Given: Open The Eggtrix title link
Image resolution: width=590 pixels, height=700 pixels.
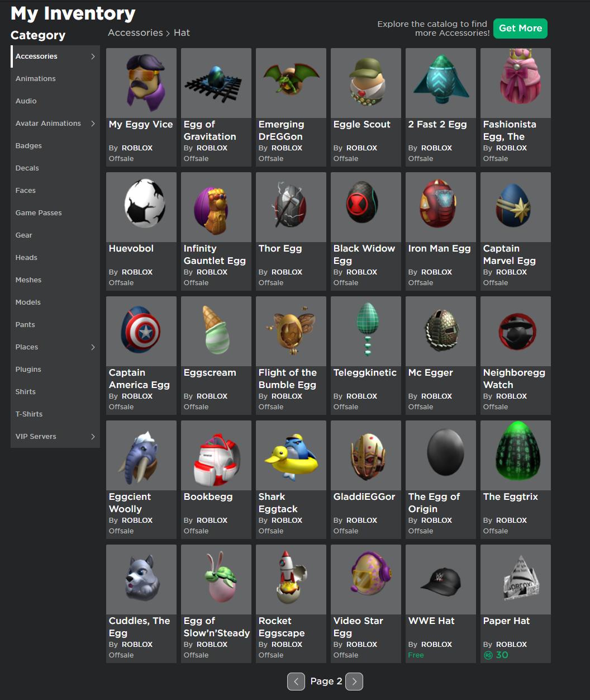Looking at the screenshot, I should point(511,497).
